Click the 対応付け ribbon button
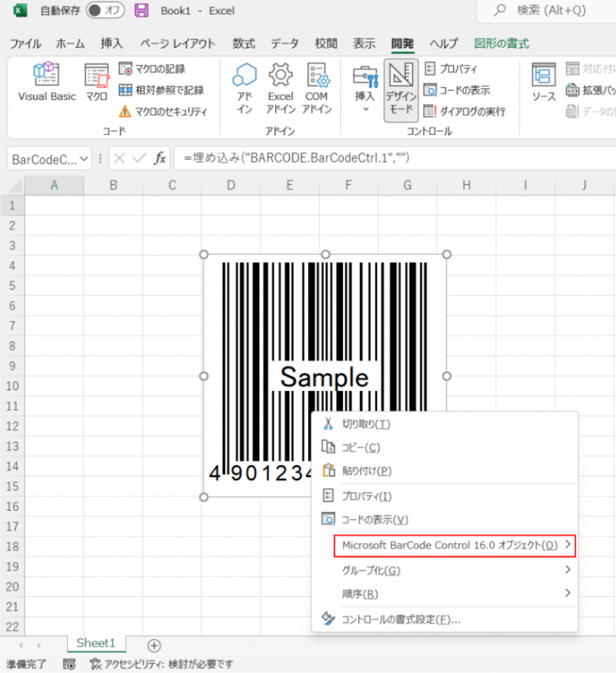 [x=590, y=68]
